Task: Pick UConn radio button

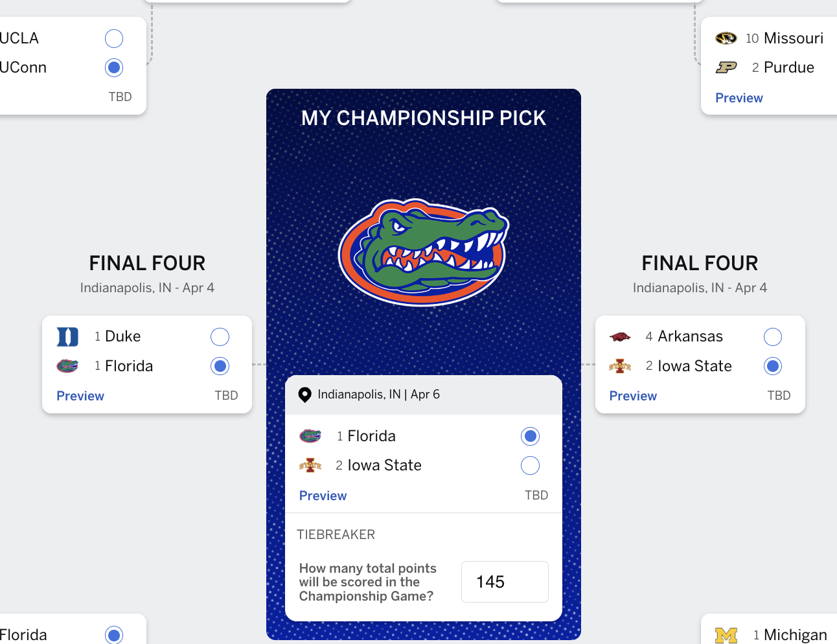Action: [x=114, y=67]
